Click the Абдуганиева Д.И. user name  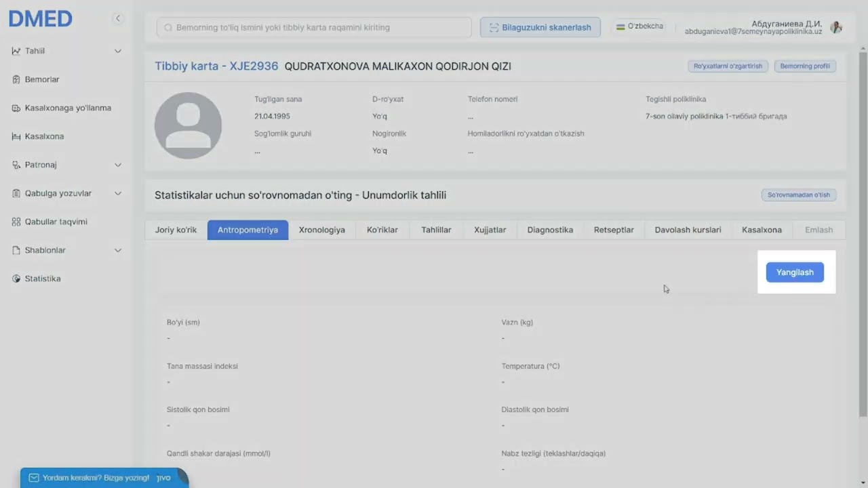[787, 24]
